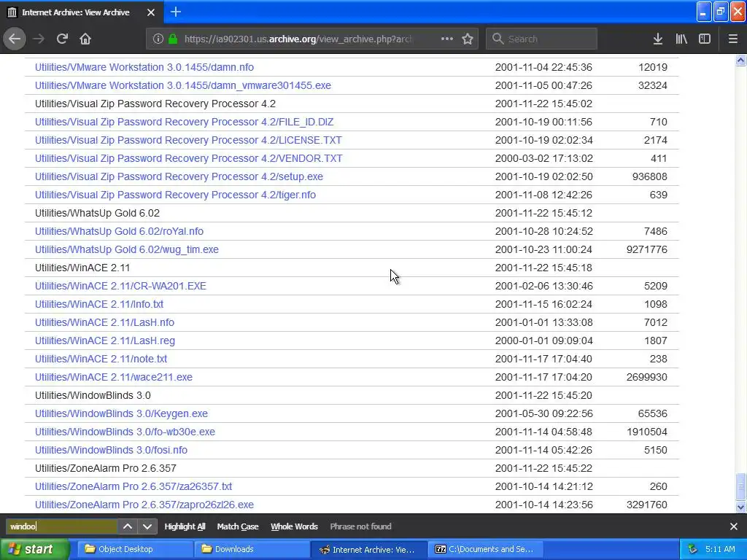Open ZoneAlarm Pro za26357.txt link
This screenshot has width=747, height=560.
[x=133, y=486]
